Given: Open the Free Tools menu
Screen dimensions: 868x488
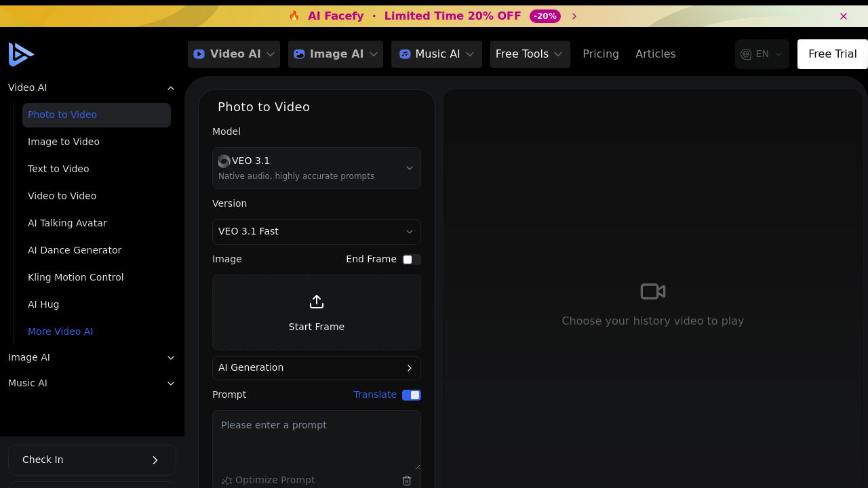Looking at the screenshot, I should coord(530,54).
